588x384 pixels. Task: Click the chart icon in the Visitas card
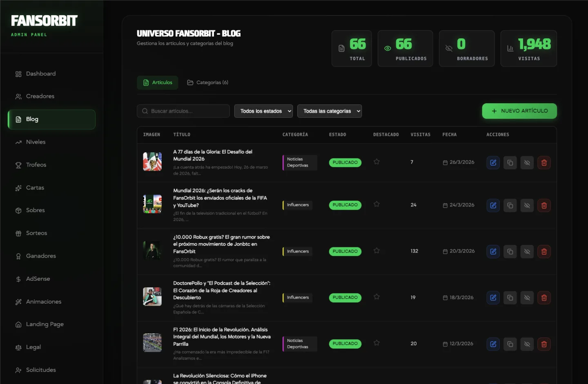pyautogui.click(x=510, y=48)
